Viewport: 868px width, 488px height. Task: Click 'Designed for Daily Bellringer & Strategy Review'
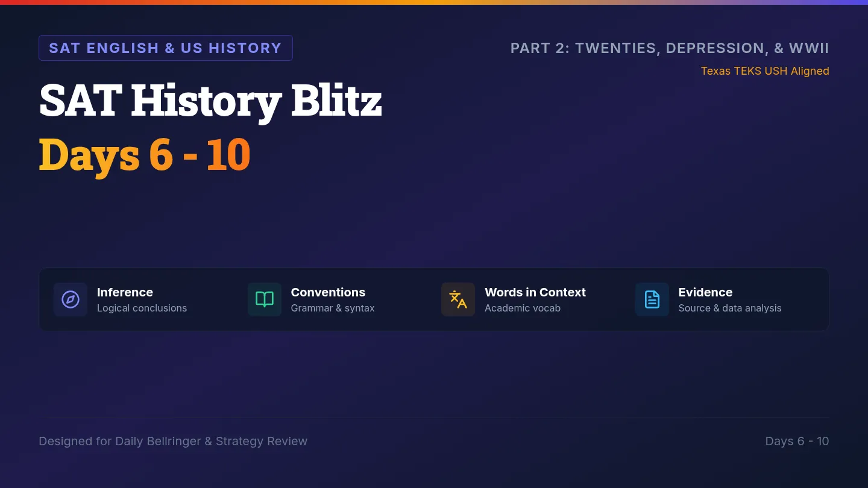(173, 441)
